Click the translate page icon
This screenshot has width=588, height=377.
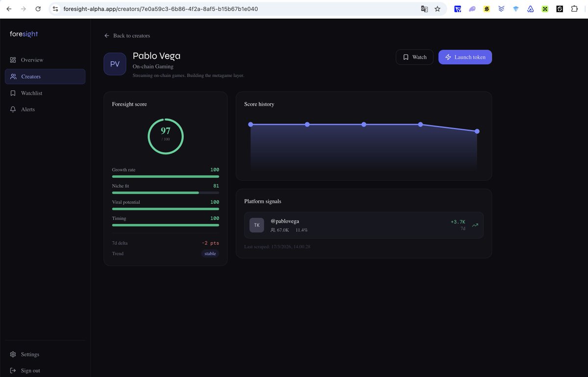424,9
